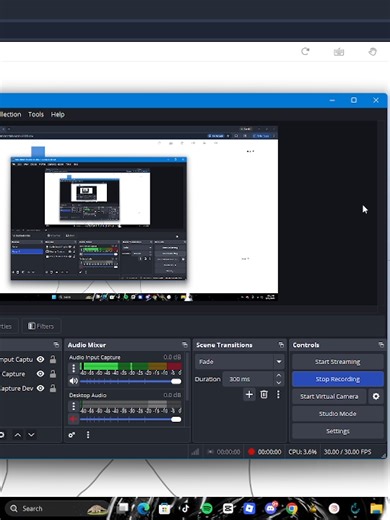
Task: Open Audio Input Capture three-dot options
Action: pos(73,368)
